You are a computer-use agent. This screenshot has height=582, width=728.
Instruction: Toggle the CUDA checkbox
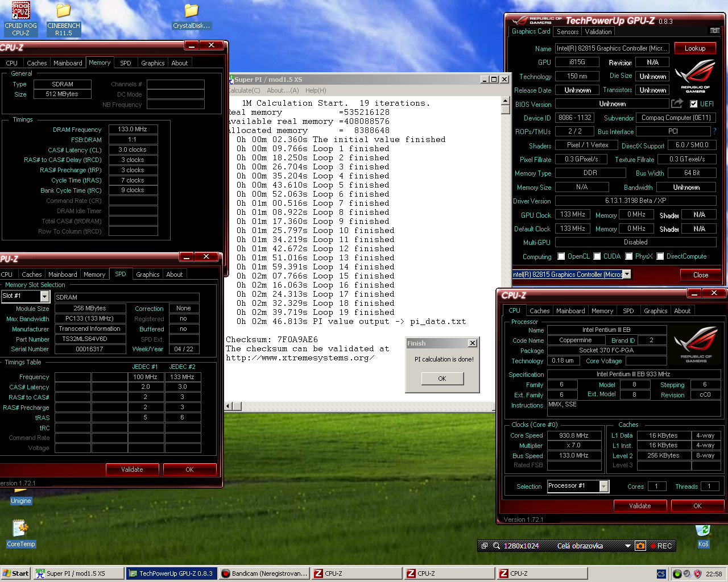pos(597,256)
